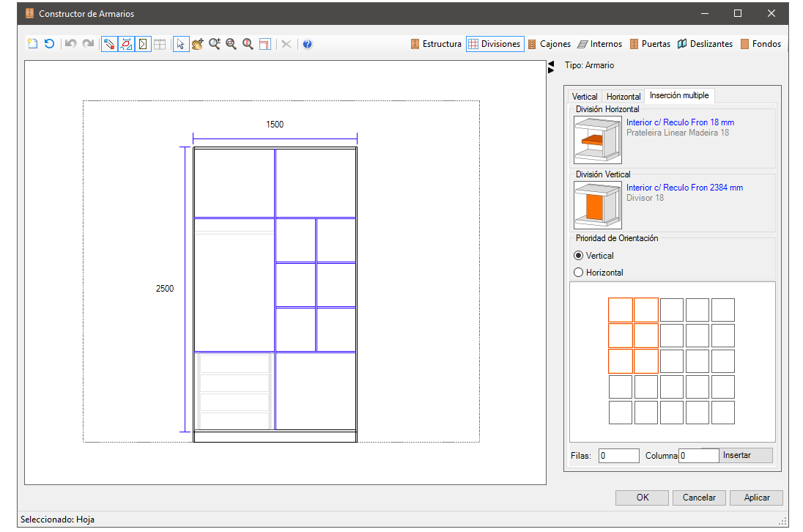Click the New document icon
This screenshot has height=532, width=803.
click(x=32, y=44)
